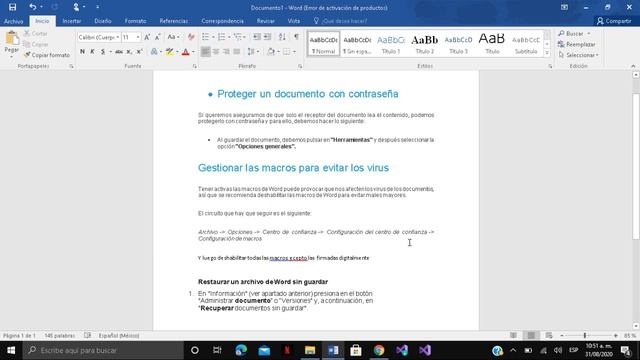Decrease font size with the smaller A icon
640x360 pixels.
tap(158, 37)
